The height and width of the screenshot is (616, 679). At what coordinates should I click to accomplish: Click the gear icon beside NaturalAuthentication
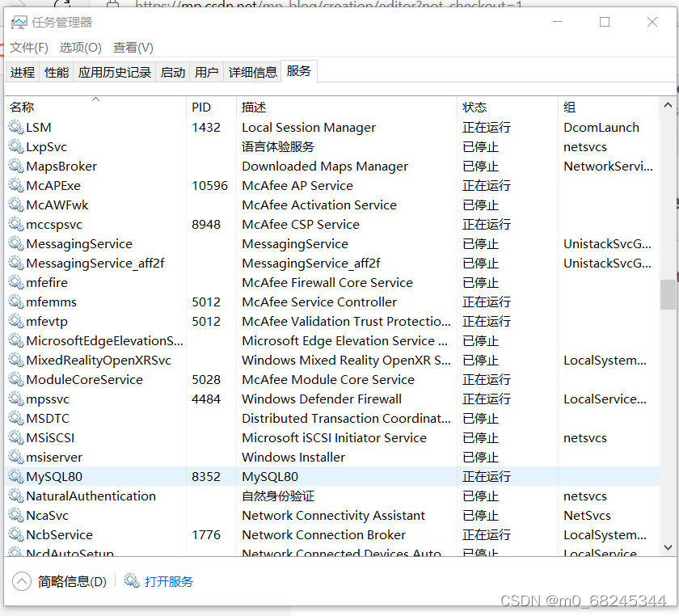(16, 496)
